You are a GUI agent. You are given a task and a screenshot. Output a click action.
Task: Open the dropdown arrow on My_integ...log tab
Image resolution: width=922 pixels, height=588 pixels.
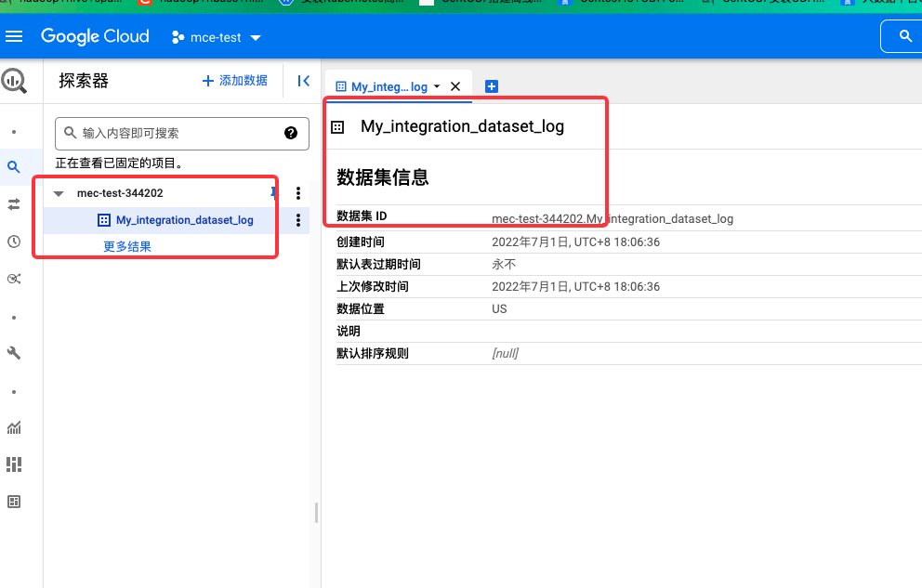pyautogui.click(x=437, y=86)
